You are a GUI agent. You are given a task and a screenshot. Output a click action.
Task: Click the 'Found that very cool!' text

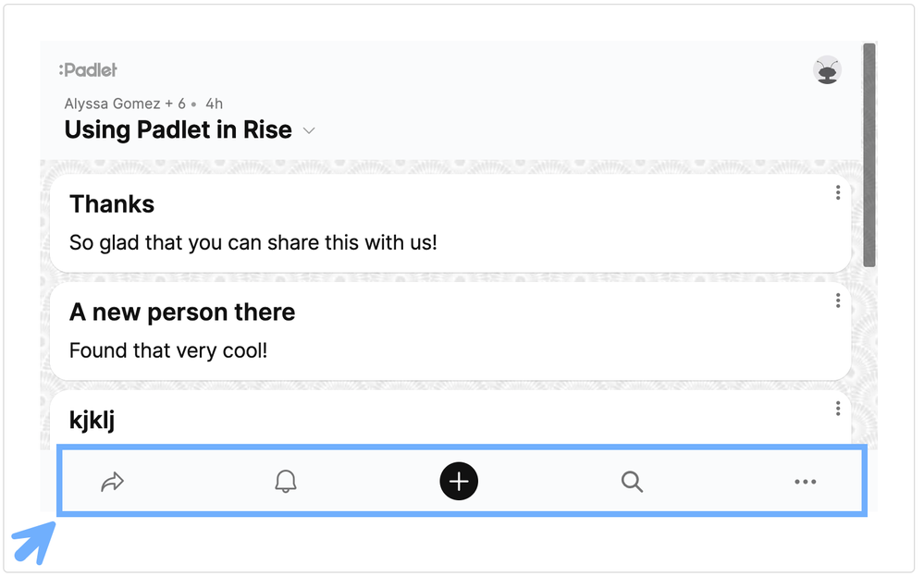click(x=167, y=351)
